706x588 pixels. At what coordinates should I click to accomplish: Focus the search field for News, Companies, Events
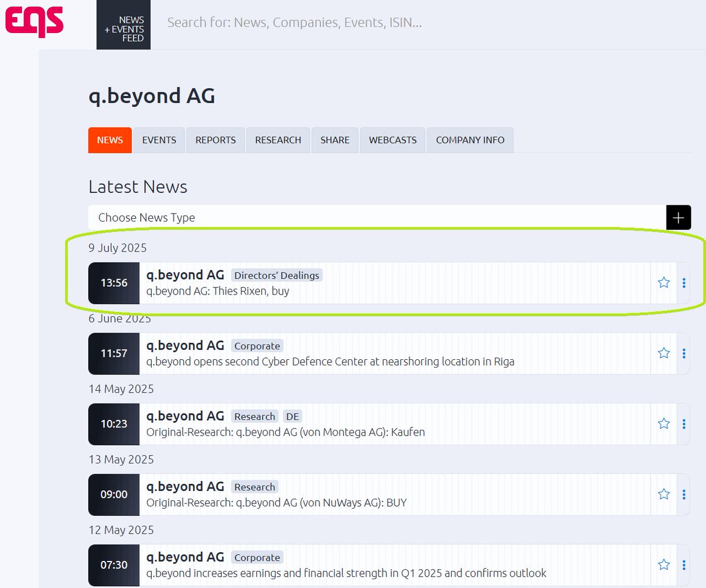[x=294, y=23]
